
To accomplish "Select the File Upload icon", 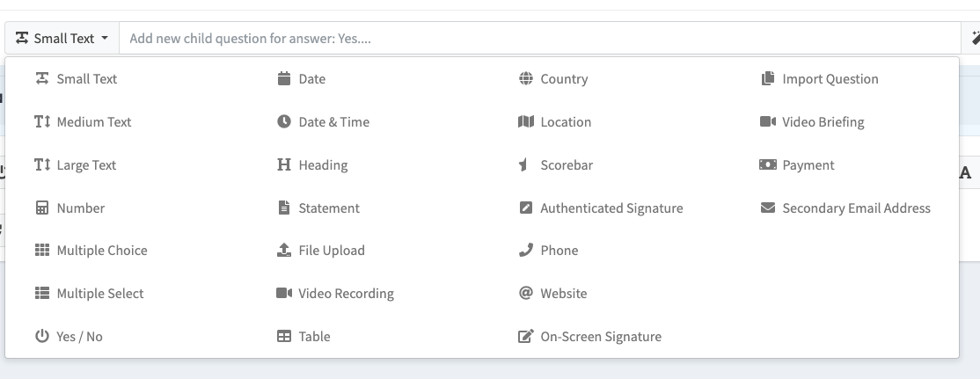I will pos(284,251).
